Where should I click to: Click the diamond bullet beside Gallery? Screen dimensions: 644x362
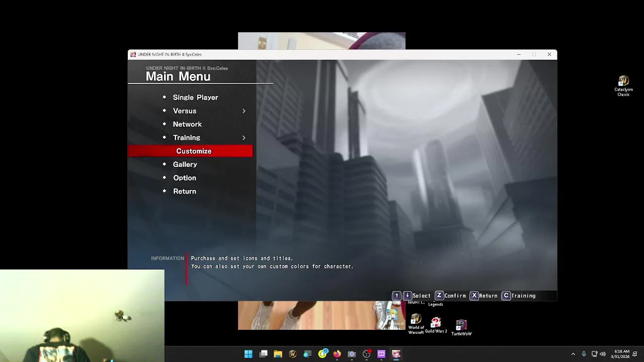coord(164,164)
